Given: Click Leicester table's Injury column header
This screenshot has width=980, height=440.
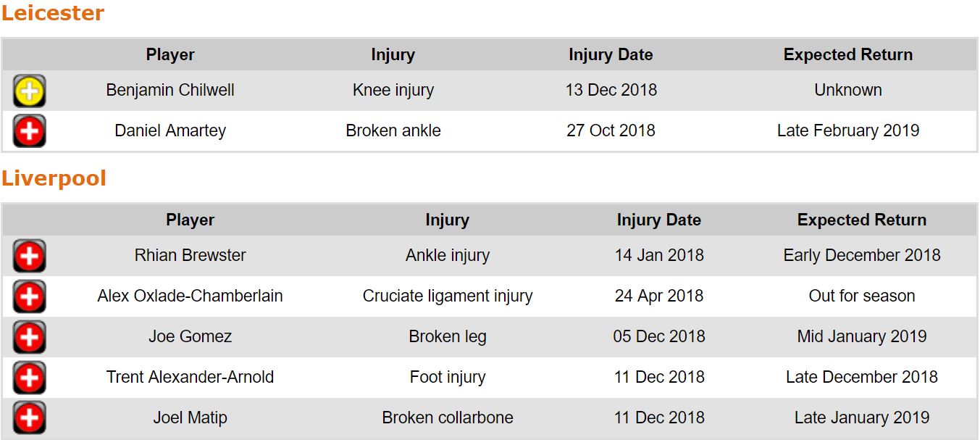Looking at the screenshot, I should tap(393, 54).
